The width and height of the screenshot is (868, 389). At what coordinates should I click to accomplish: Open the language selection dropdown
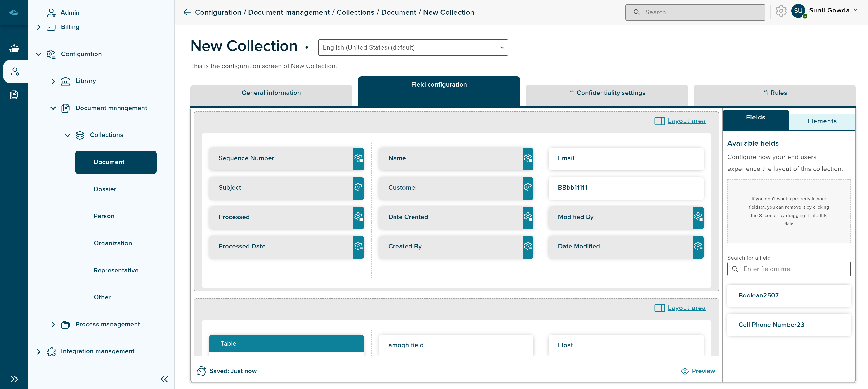pyautogui.click(x=413, y=47)
